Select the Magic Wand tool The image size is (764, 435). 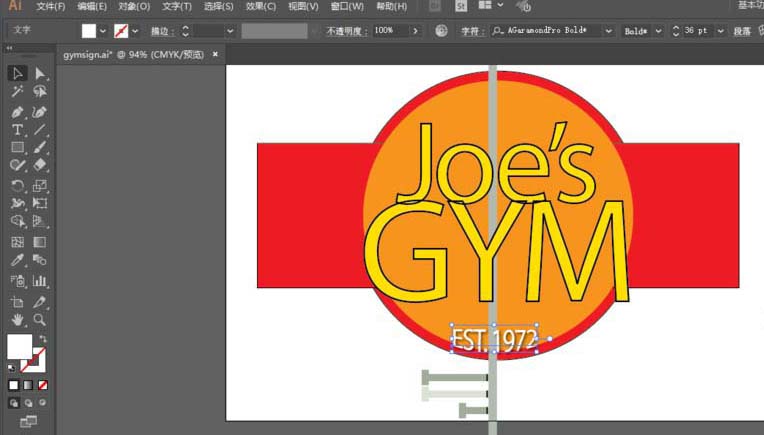tap(18, 92)
